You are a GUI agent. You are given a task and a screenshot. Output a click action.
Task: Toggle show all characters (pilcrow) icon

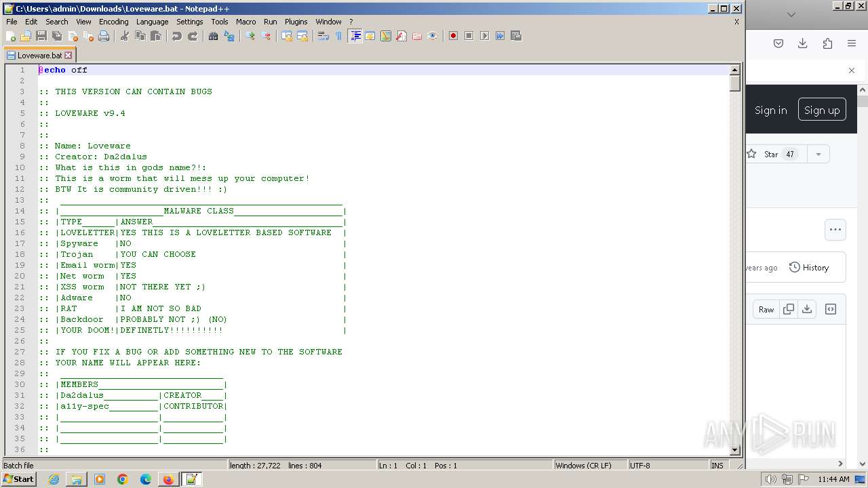click(338, 36)
